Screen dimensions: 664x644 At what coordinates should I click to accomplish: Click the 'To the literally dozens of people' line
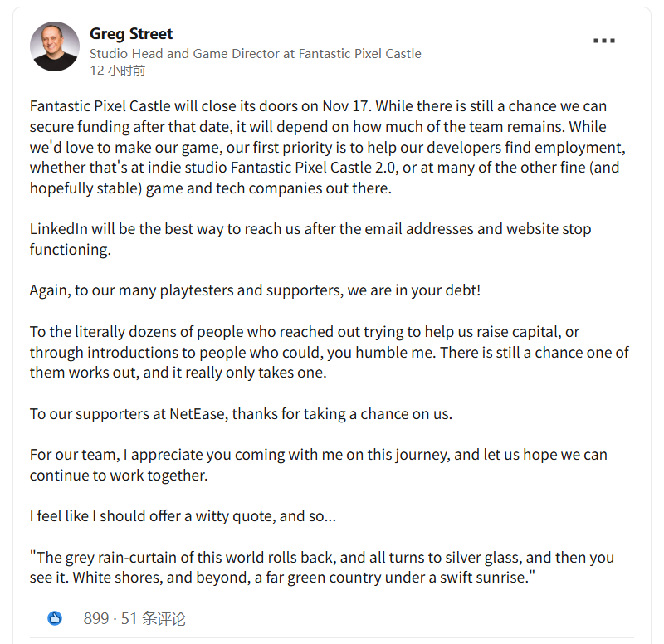[x=304, y=332]
